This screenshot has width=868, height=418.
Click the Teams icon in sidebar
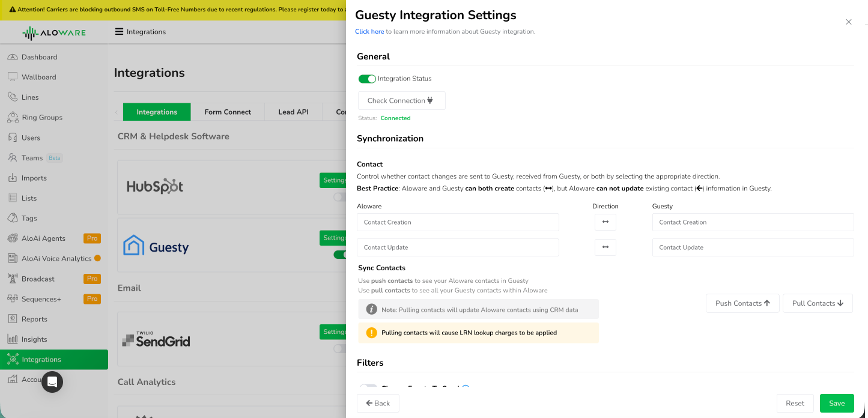[x=12, y=157]
